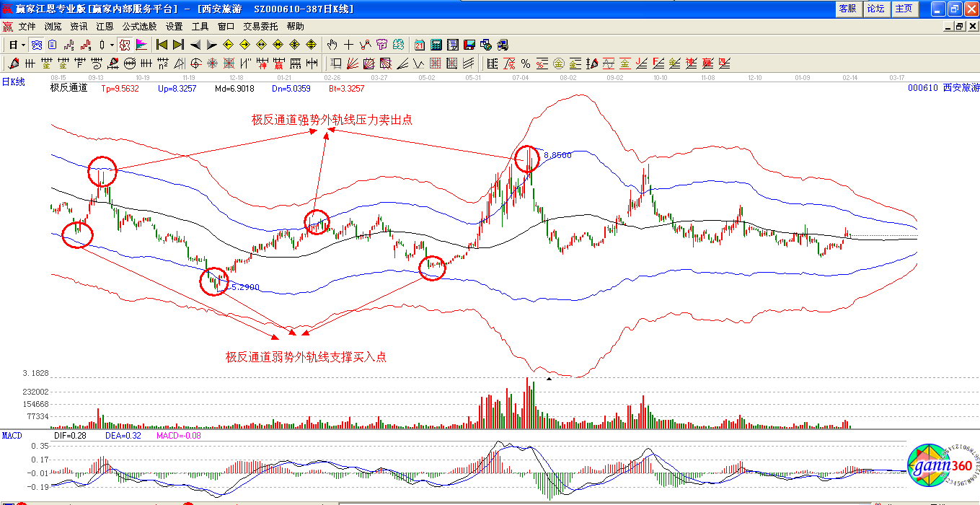Open the 江恩 menu

[x=105, y=27]
